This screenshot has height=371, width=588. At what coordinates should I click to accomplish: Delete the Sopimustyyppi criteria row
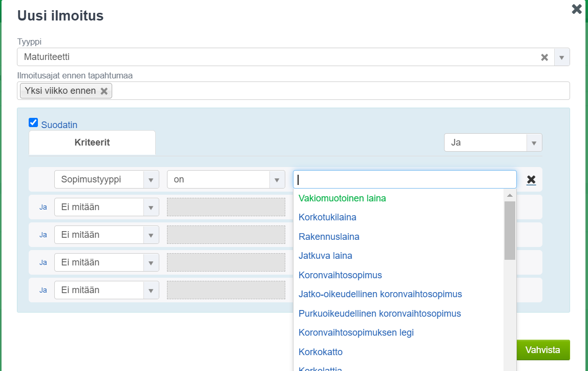(531, 179)
